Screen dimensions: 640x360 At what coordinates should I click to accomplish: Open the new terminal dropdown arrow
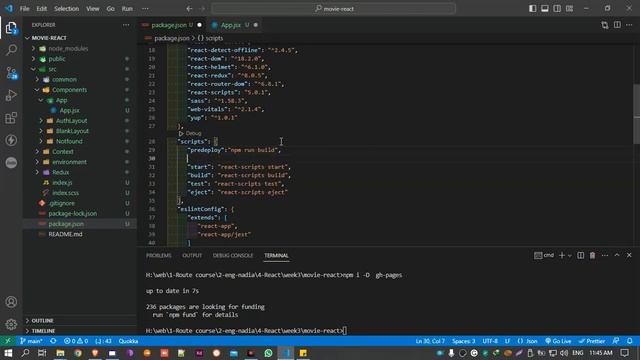pos(569,255)
